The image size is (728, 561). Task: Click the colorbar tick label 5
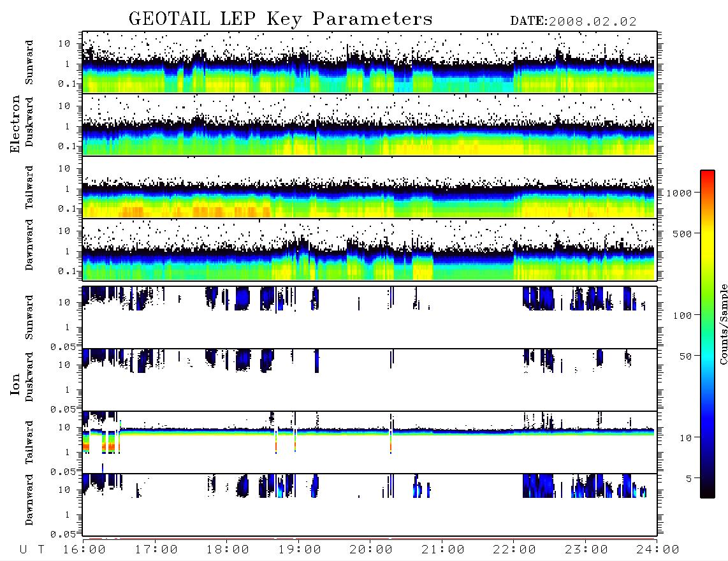tap(689, 478)
